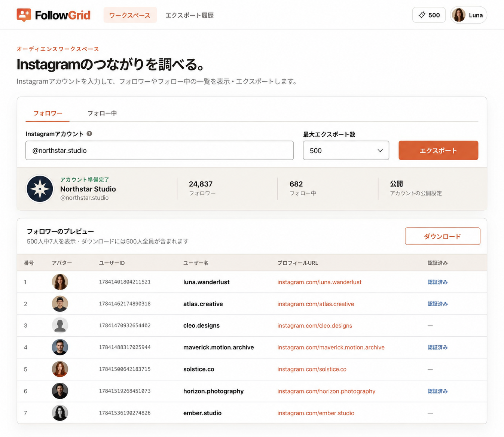The image size is (504, 437).
Task: Click user ID 17841536190274826
Action: click(125, 413)
